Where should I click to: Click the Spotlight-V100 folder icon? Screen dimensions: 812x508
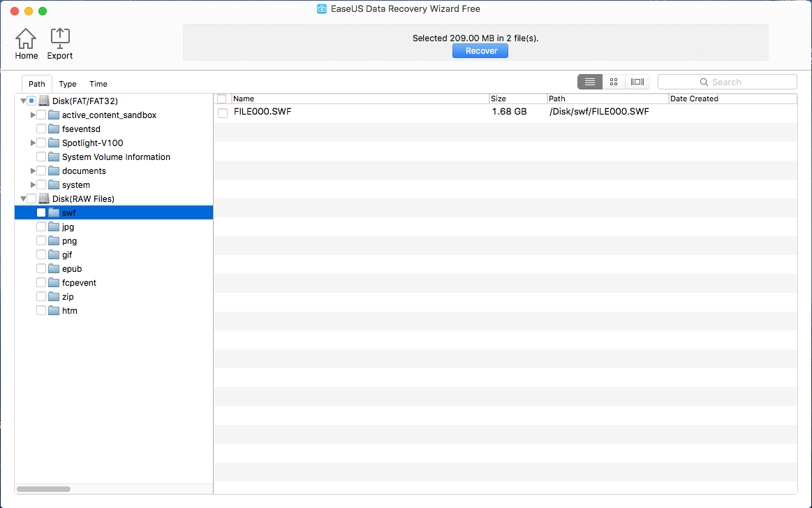pos(54,143)
